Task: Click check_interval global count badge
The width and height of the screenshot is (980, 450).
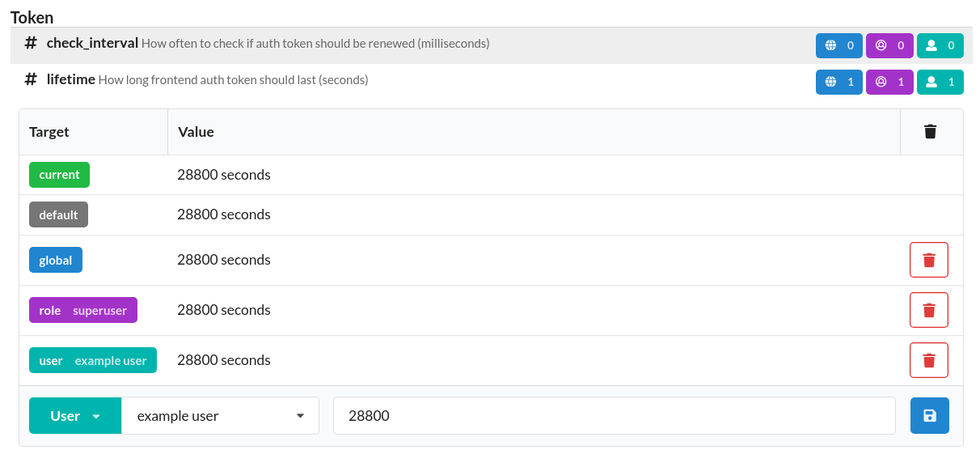Action: pos(839,45)
